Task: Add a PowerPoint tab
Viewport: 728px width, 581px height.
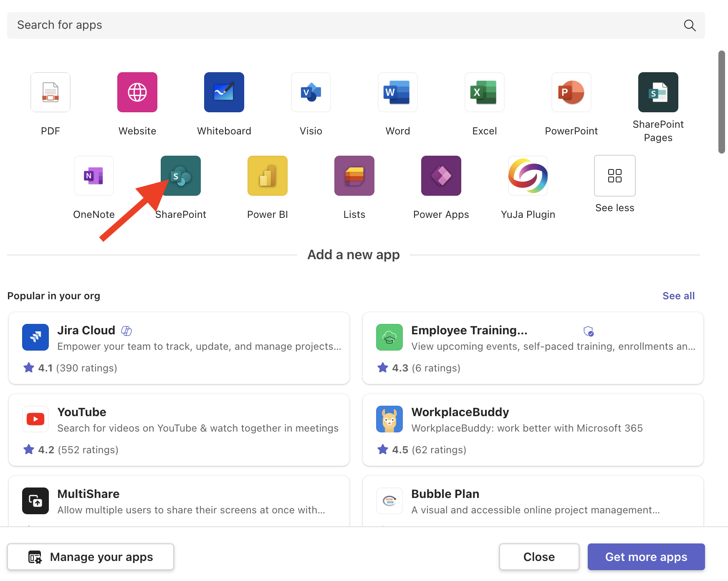Action: click(571, 92)
